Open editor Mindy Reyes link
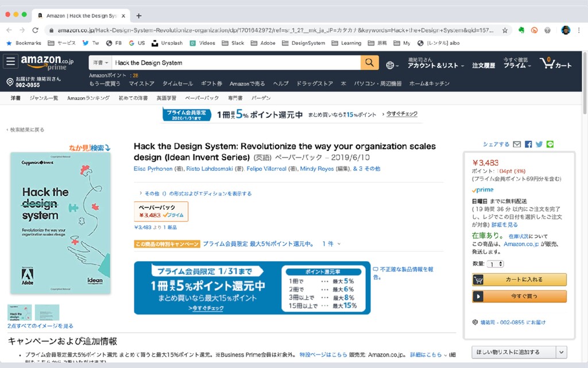Screen dimensions: 588x368 [317, 169]
